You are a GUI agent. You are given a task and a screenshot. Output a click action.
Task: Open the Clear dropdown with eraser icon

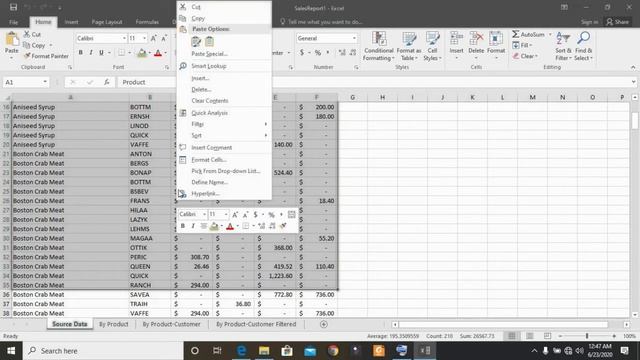click(526, 56)
